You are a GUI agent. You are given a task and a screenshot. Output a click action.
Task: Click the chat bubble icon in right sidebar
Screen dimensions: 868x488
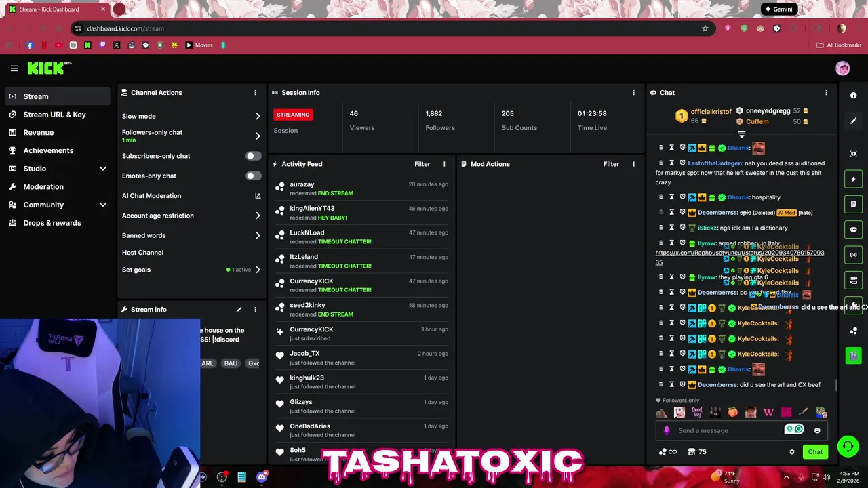click(x=853, y=230)
